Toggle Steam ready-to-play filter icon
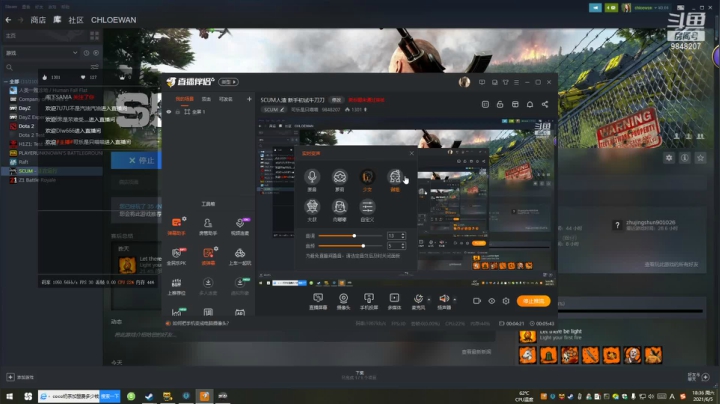Viewport: 720px width, 404px height. (96, 53)
